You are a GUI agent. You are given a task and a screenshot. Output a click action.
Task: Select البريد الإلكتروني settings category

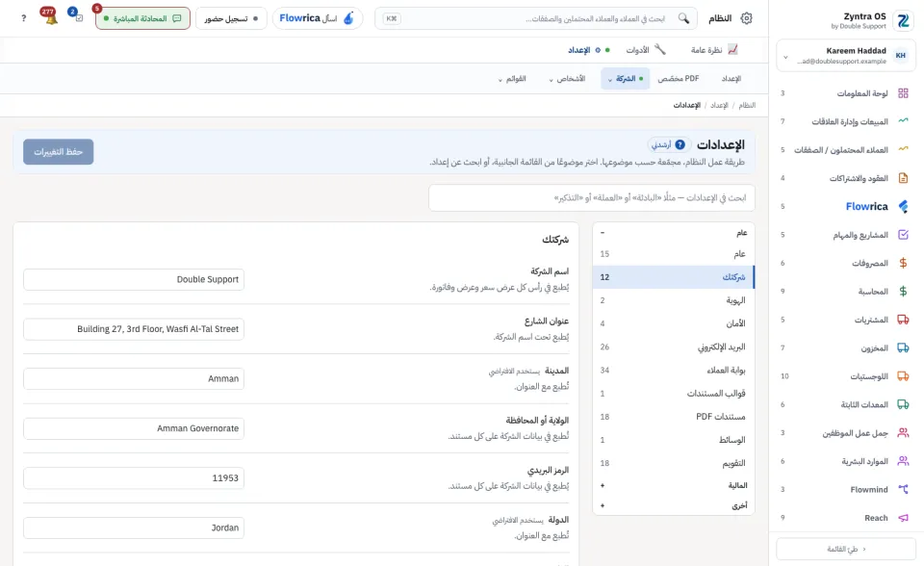point(674,347)
